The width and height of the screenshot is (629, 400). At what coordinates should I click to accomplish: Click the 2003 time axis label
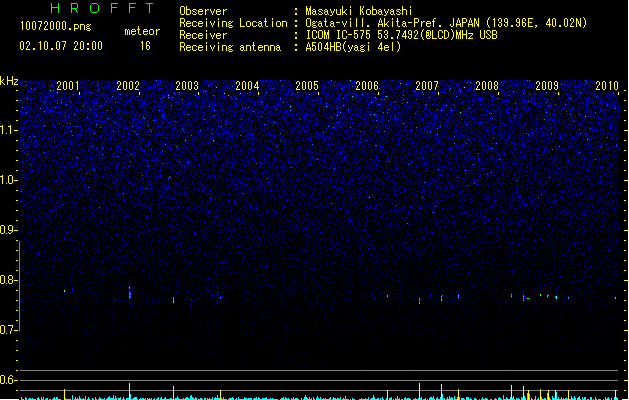point(187,85)
